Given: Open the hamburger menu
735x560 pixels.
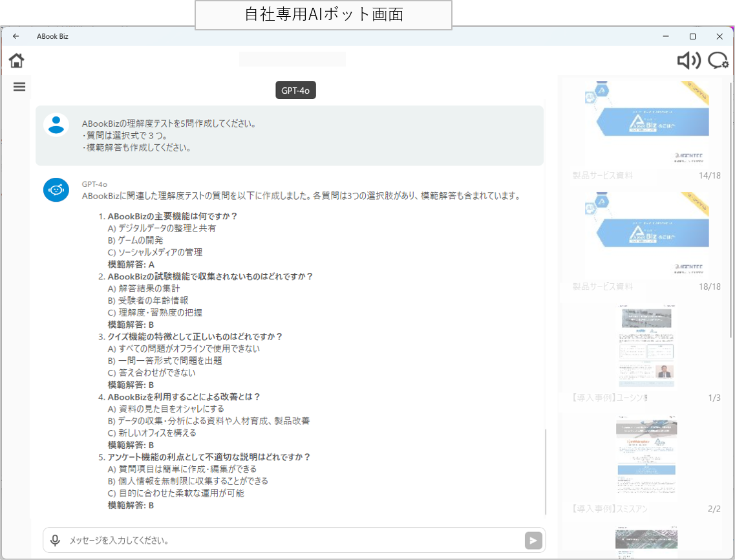Looking at the screenshot, I should 19,87.
